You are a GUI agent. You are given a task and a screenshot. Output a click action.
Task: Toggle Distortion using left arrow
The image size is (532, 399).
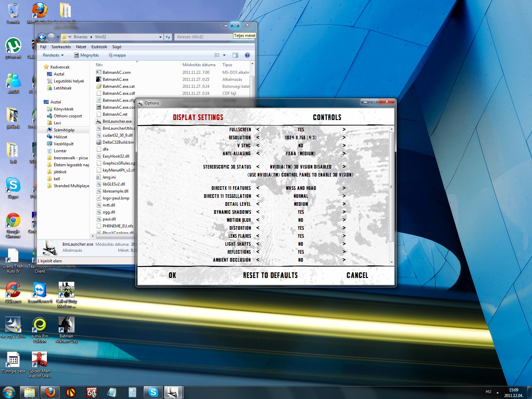pos(258,228)
